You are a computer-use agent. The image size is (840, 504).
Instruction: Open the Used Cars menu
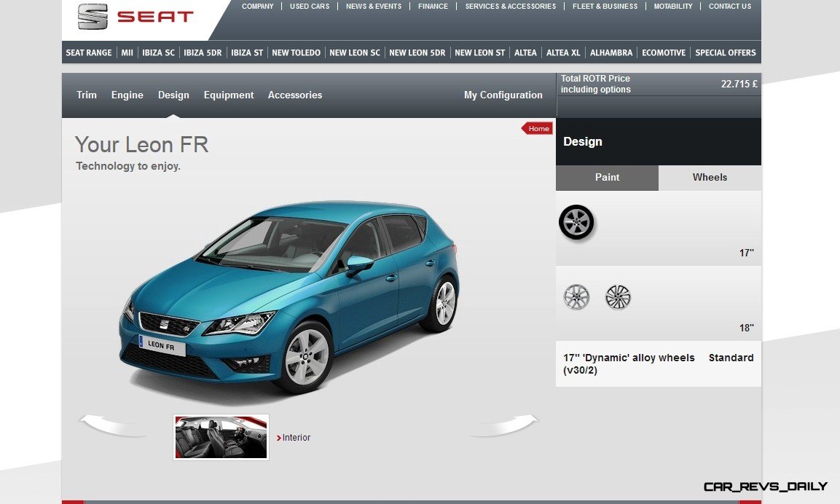tap(310, 7)
